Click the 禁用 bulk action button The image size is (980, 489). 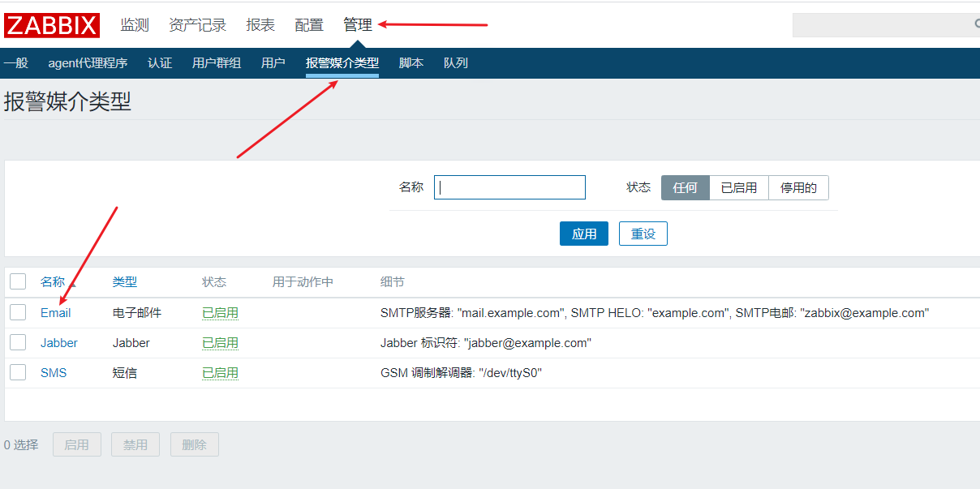coord(135,444)
